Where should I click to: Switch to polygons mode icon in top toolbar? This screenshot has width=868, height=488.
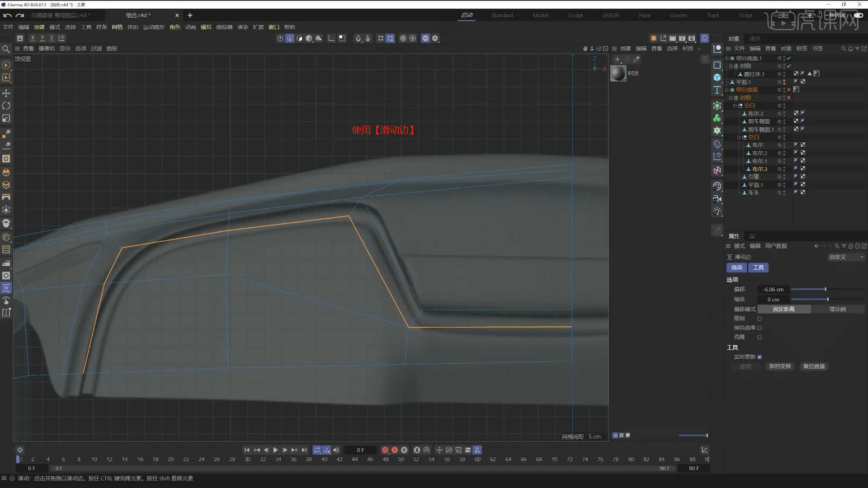(x=299, y=38)
